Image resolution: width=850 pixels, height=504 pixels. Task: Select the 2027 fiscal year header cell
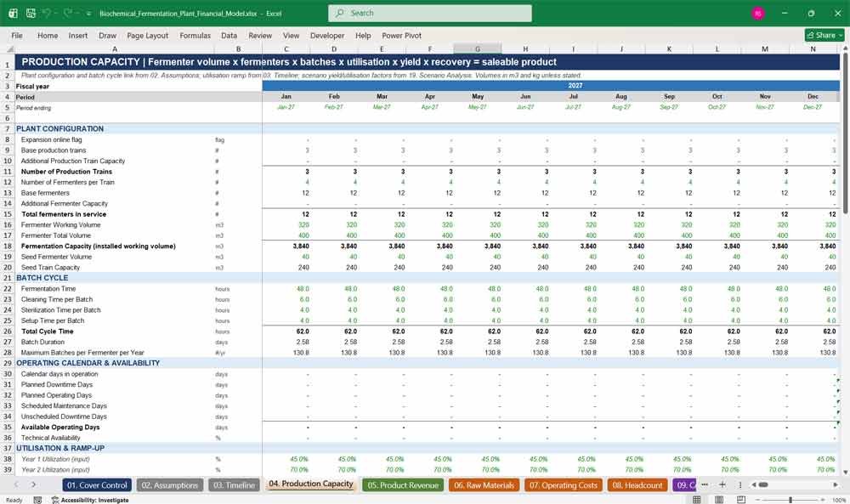551,86
